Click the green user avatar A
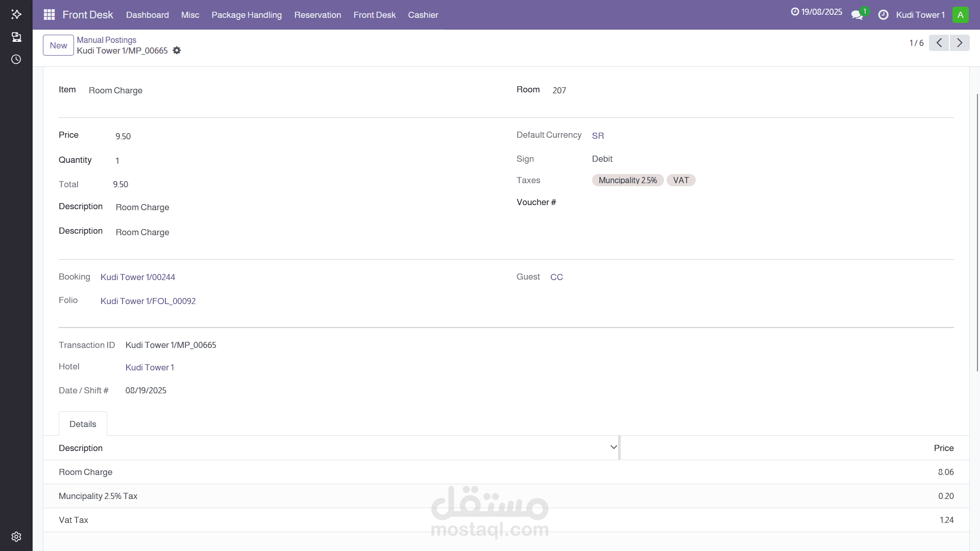 tap(960, 15)
